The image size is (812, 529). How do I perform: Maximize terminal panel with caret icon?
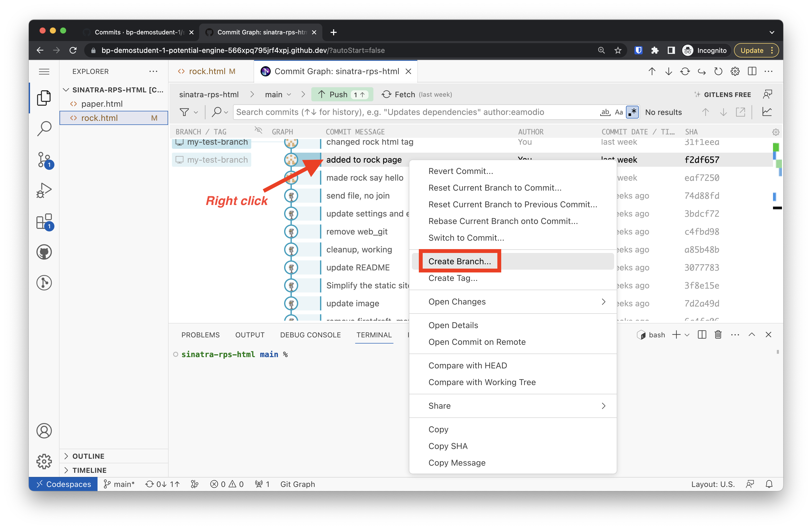pyautogui.click(x=752, y=335)
